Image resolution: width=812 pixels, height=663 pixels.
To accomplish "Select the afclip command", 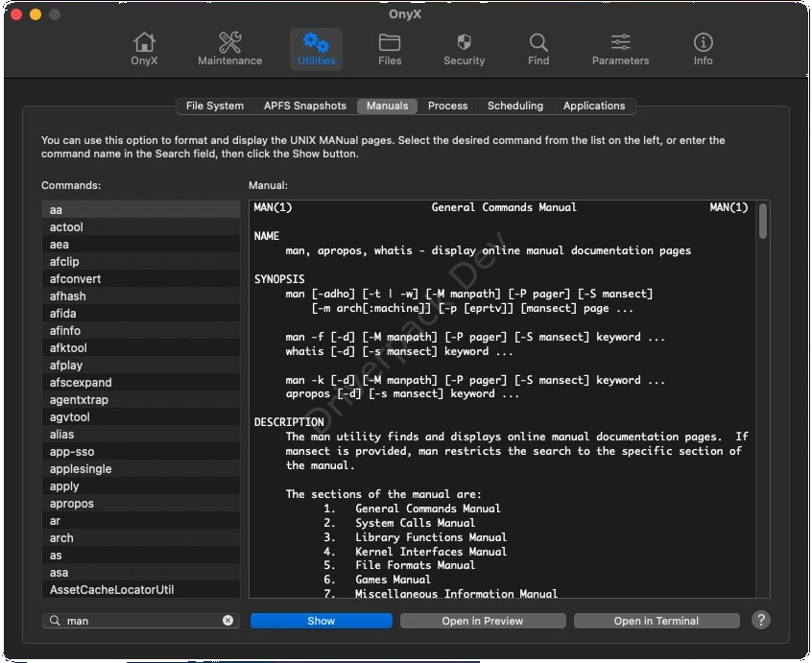I will pyautogui.click(x=141, y=261).
